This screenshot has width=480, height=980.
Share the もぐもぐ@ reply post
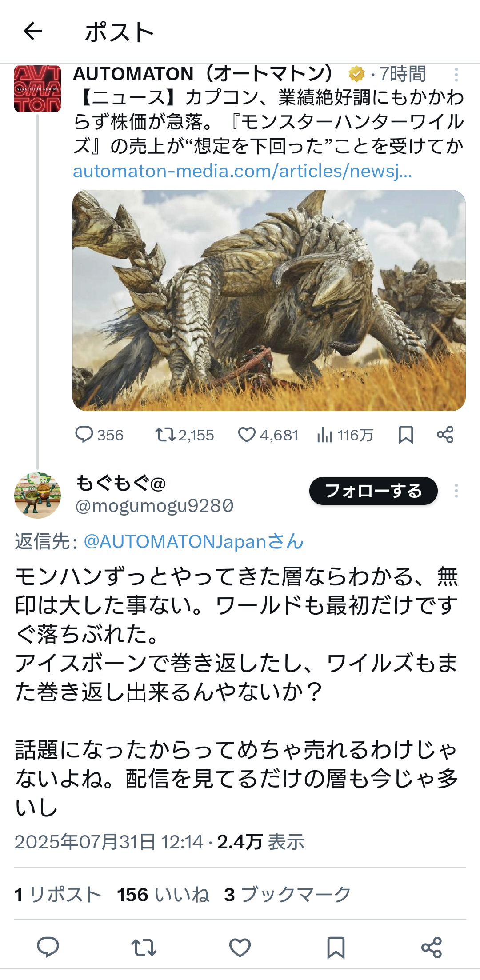pyautogui.click(x=432, y=947)
